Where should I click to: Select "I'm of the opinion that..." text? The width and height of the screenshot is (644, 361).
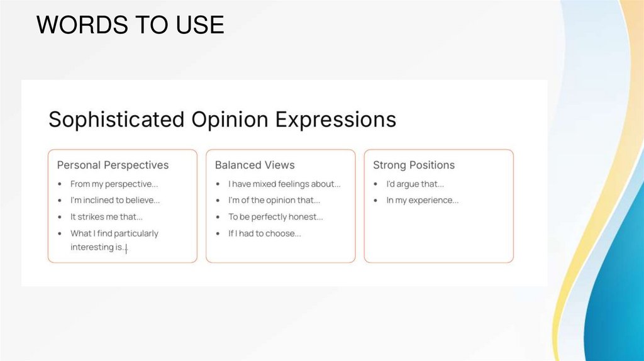tap(274, 201)
